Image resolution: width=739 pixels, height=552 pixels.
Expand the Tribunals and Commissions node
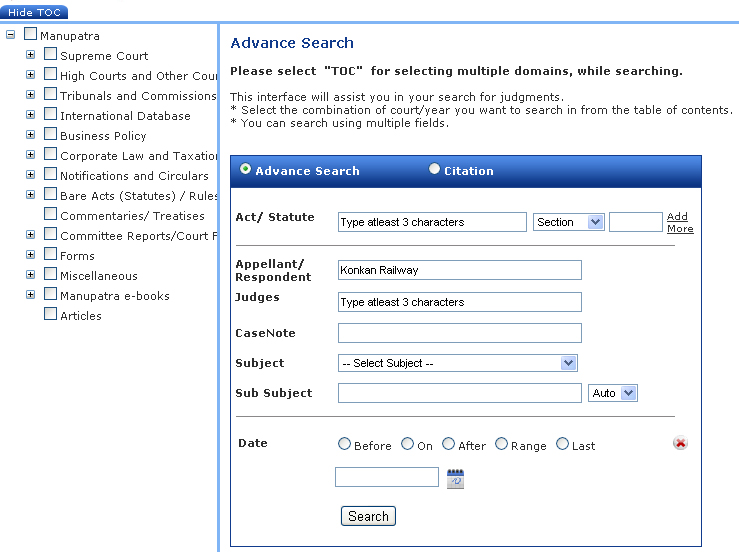click(x=30, y=95)
